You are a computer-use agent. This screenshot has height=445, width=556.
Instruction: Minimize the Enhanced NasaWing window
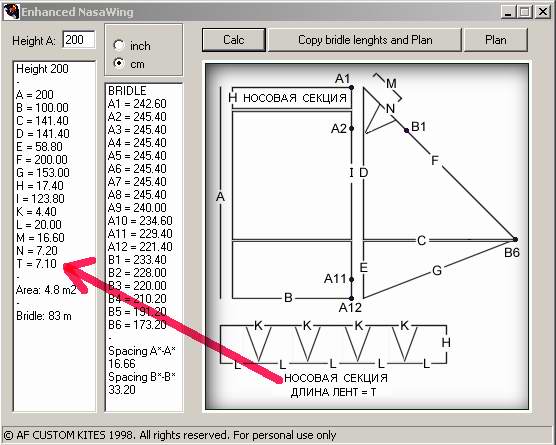pyautogui.click(x=508, y=12)
